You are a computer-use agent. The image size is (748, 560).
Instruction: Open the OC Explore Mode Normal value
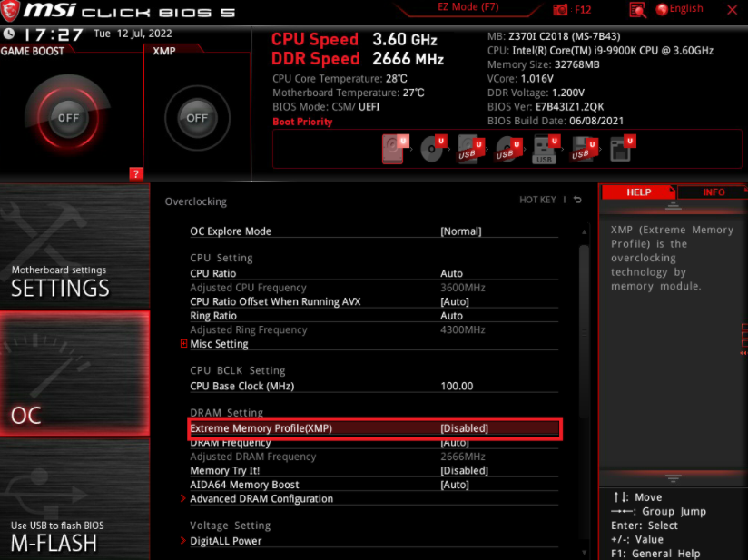pyautogui.click(x=460, y=231)
